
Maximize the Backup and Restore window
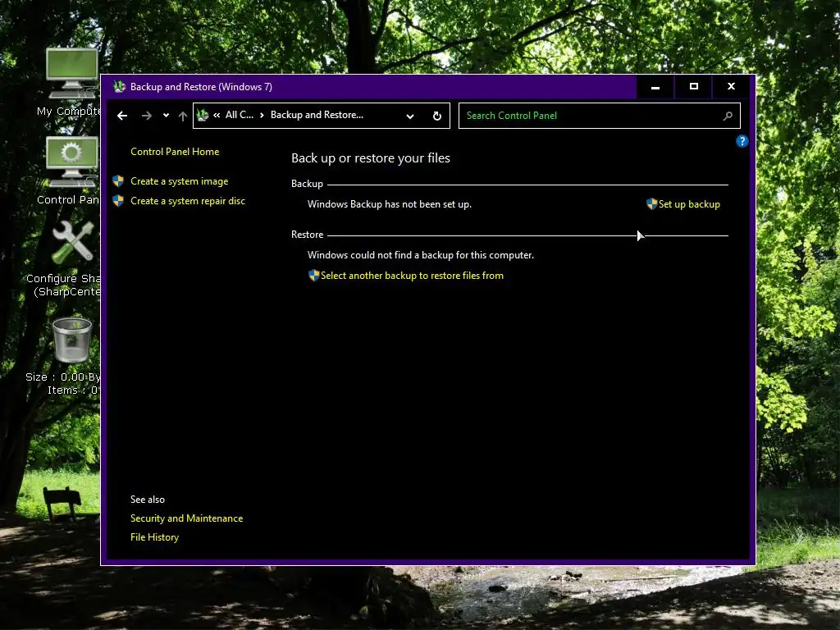693,87
